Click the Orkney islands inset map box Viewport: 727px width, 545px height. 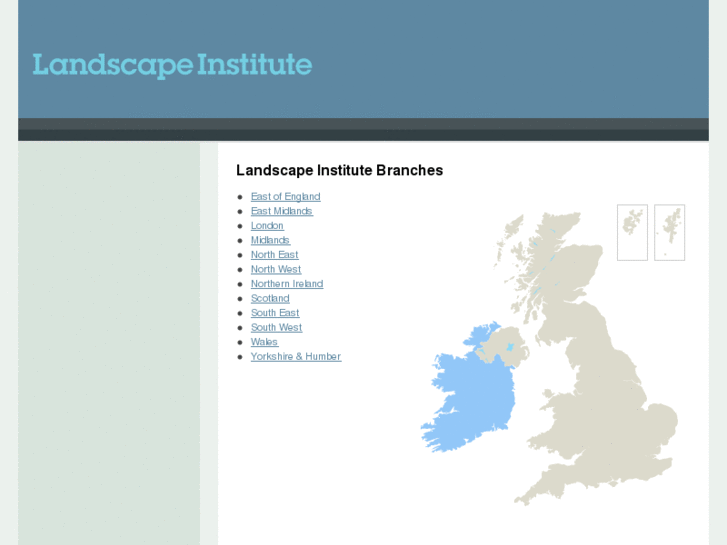click(x=632, y=232)
